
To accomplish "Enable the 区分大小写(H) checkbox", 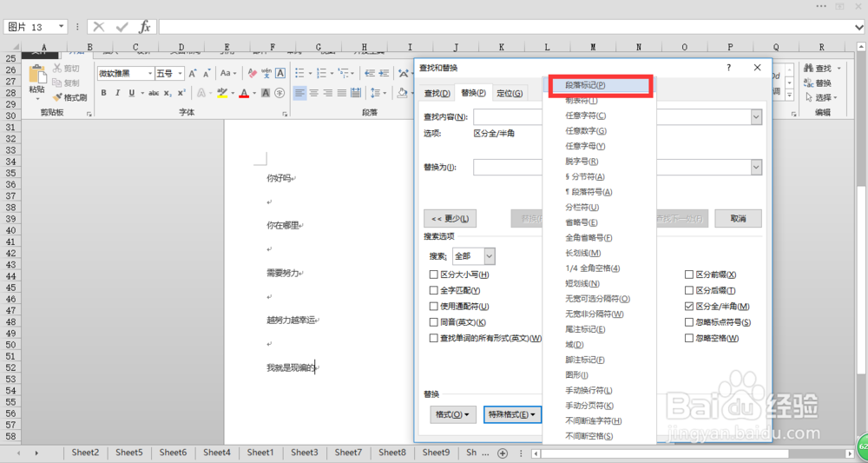I will click(x=433, y=274).
